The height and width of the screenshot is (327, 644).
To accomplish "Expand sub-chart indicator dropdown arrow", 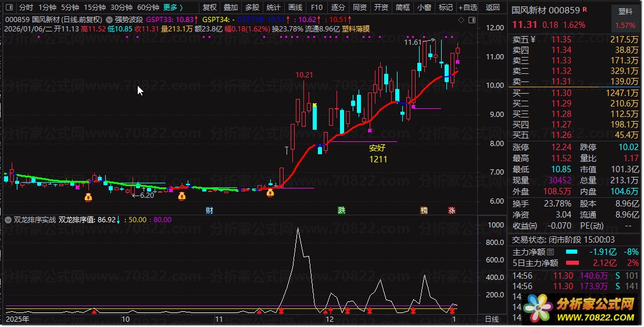I will [8, 220].
